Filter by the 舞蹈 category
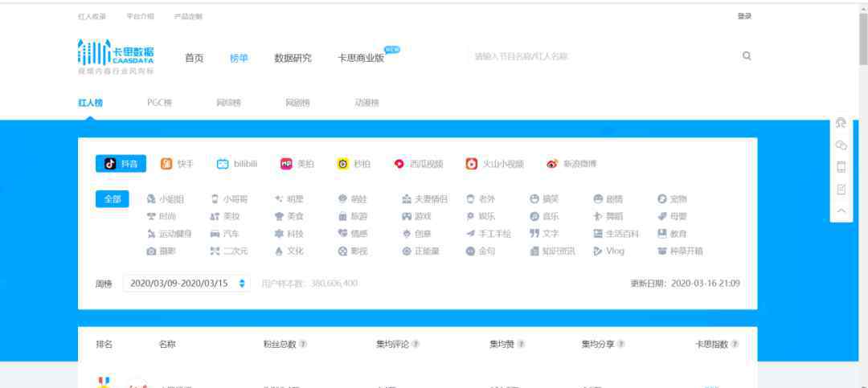Viewport: 868px width, 388px height. (x=608, y=216)
